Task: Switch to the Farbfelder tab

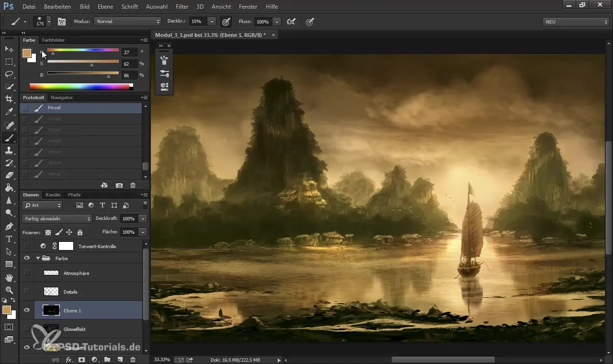Action: (53, 40)
